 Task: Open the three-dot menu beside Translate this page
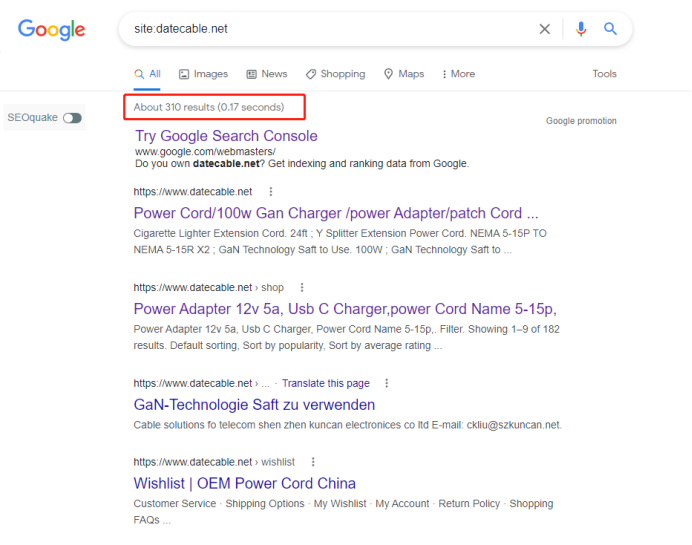[387, 383]
